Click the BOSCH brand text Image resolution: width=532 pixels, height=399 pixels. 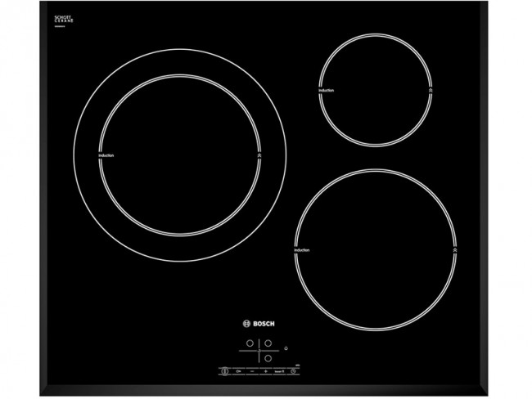[264, 325]
